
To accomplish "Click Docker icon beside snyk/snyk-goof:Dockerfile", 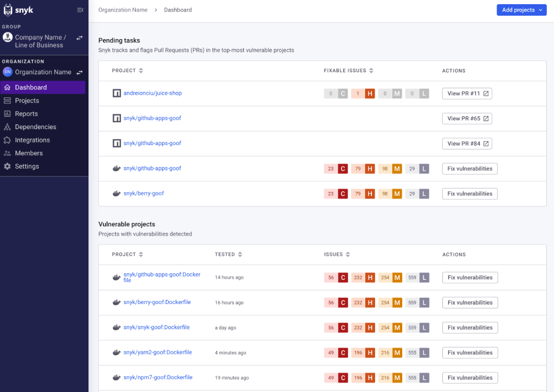I will pos(117,328).
